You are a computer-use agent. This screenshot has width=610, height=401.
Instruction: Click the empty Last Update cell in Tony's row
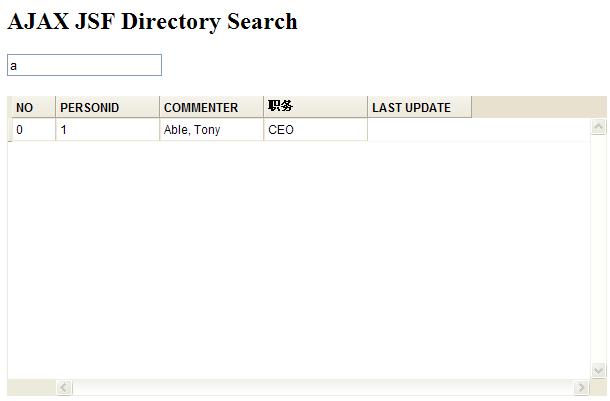coord(419,130)
